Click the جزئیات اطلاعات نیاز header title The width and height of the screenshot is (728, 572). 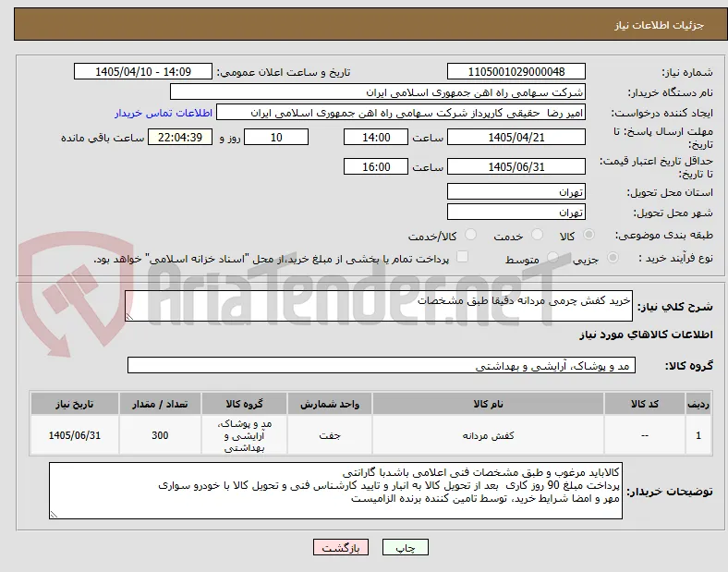(660, 25)
